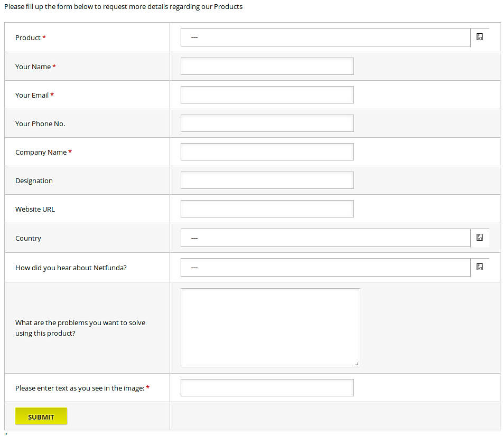
Task: Select the Your Email input field
Action: [x=267, y=94]
